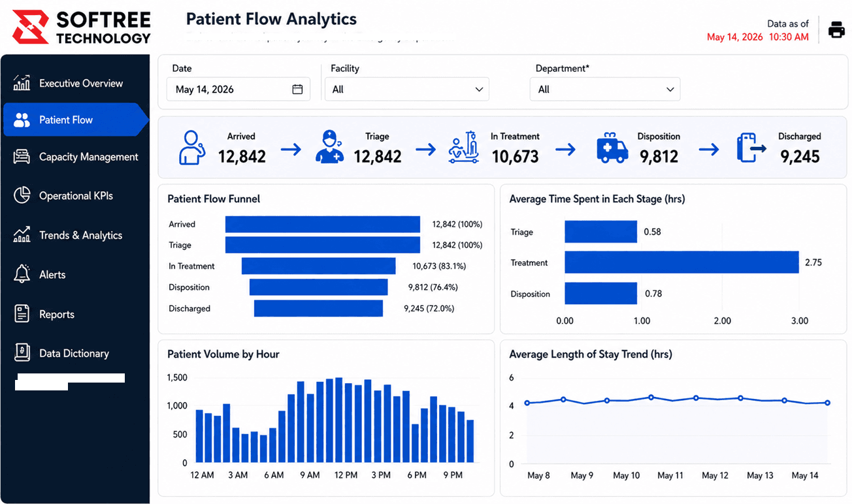This screenshot has width=852, height=504.
Task: Click the Data Dictionary book icon
Action: click(x=22, y=353)
